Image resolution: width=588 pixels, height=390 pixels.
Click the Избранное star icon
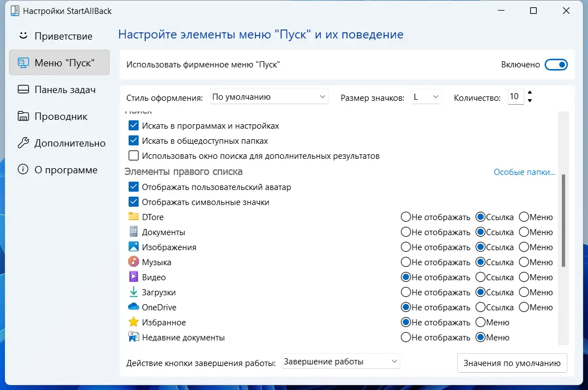[133, 321]
